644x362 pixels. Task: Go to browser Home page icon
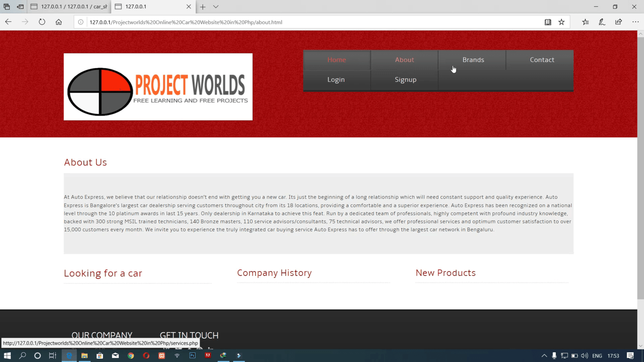pyautogui.click(x=59, y=22)
